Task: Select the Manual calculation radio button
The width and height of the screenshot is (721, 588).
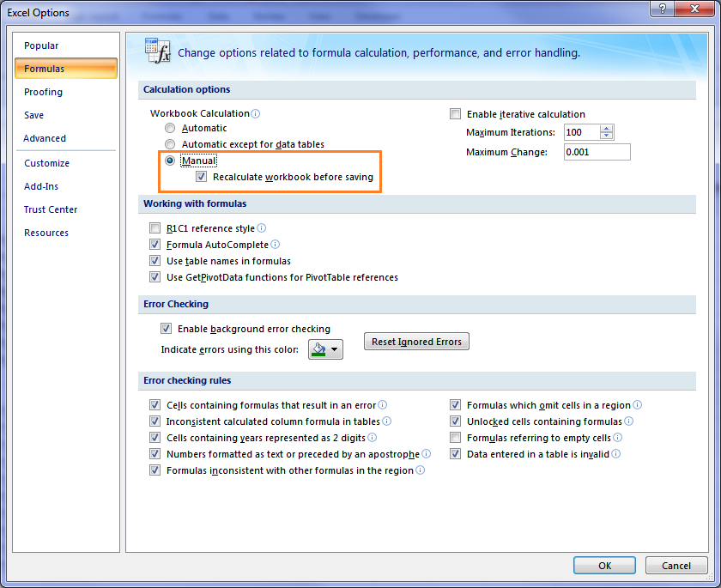Action: pyautogui.click(x=170, y=161)
